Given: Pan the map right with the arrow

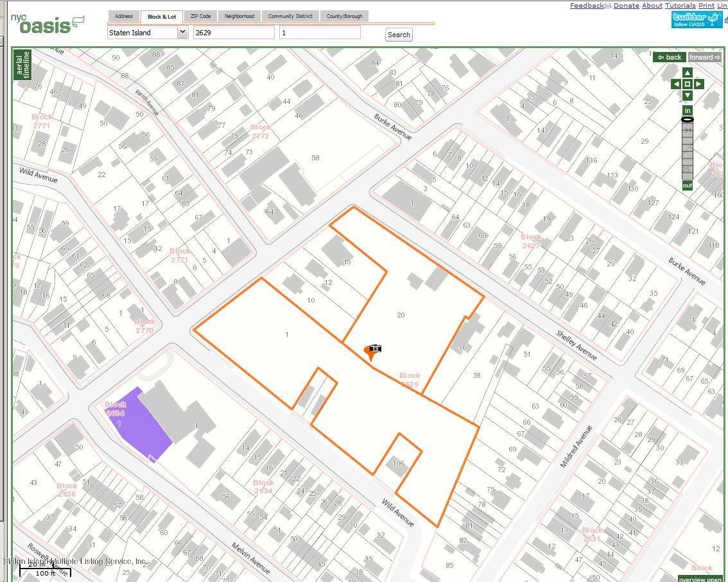Looking at the screenshot, I should point(698,84).
